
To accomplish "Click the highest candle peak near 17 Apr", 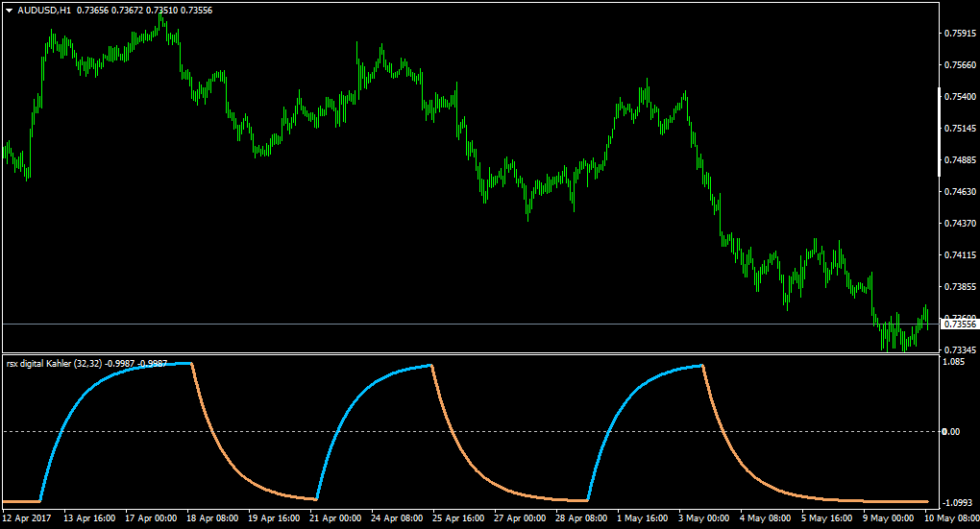I will coord(160,13).
